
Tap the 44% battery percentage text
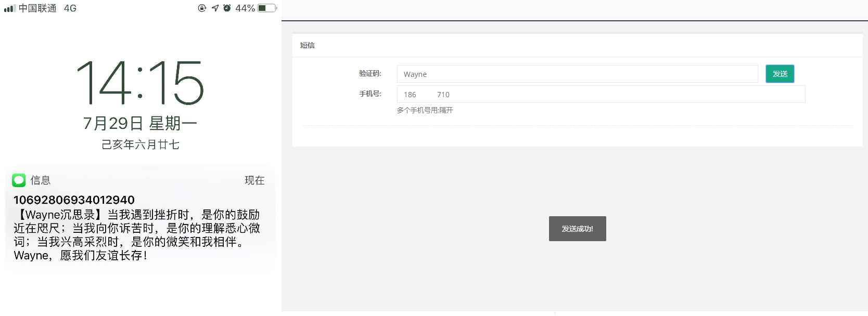[245, 8]
